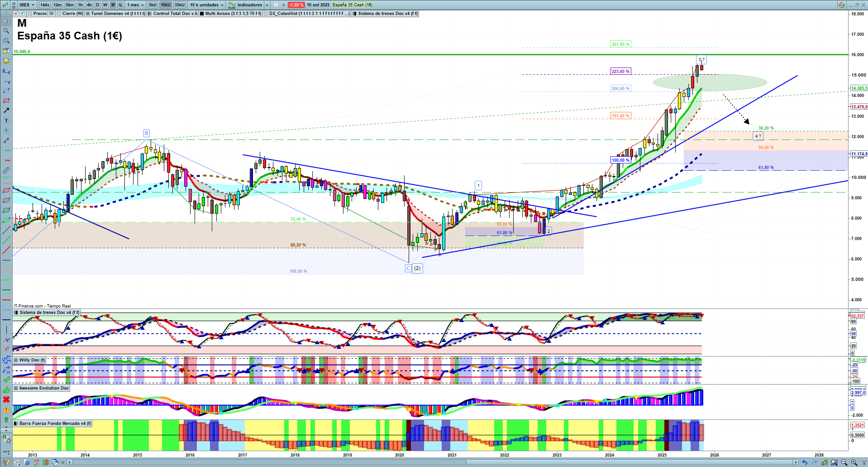Viewport: 868px width, 467px height.
Task: Click the zoom out magnifier icon
Action: click(x=844, y=462)
